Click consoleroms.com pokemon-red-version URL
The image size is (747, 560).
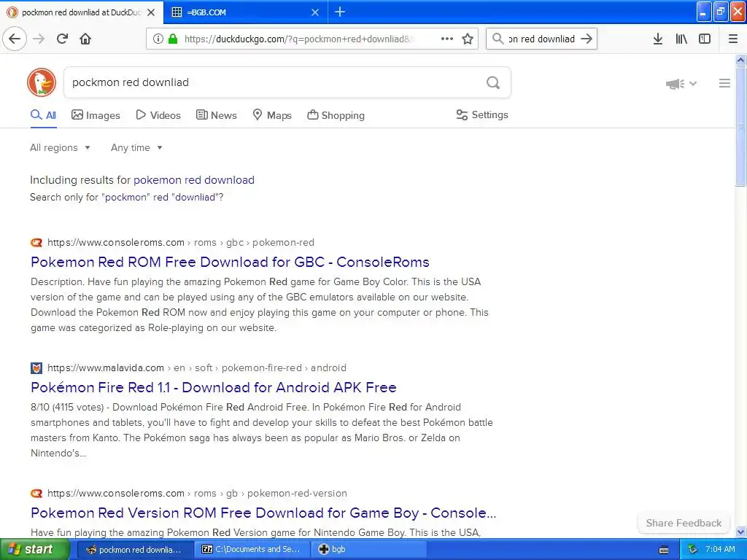[x=197, y=494]
